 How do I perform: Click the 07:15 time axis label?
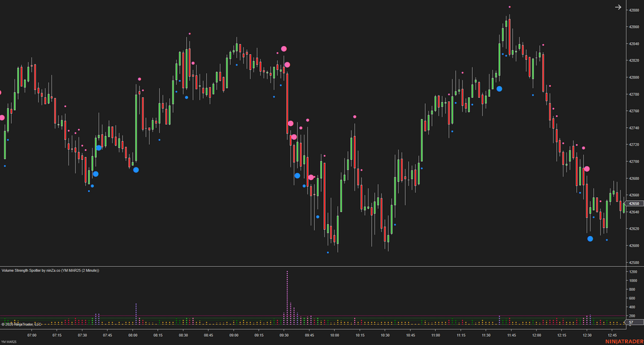click(57, 335)
